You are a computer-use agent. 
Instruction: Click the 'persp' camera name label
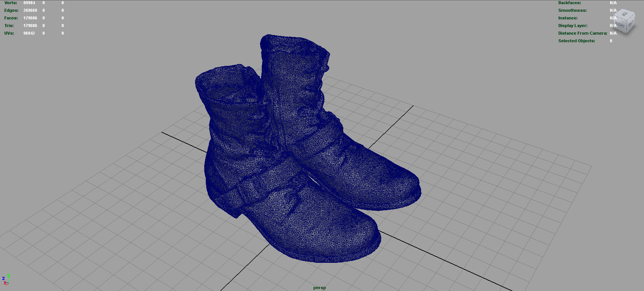[319, 288]
